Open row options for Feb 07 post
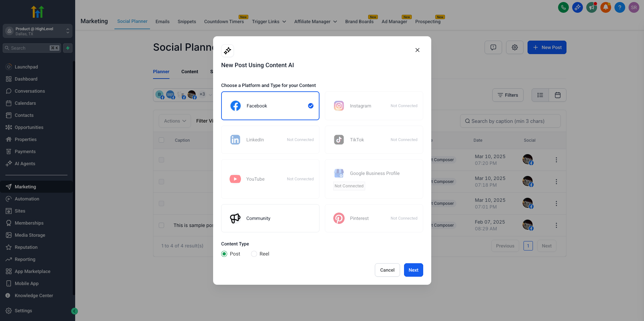Image resolution: width=644 pixels, height=321 pixels. coord(556,225)
